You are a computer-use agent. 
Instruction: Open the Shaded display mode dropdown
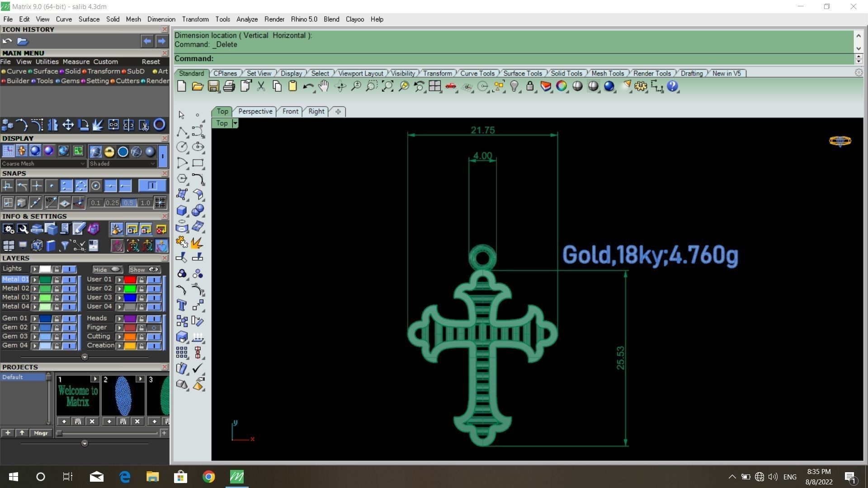122,164
